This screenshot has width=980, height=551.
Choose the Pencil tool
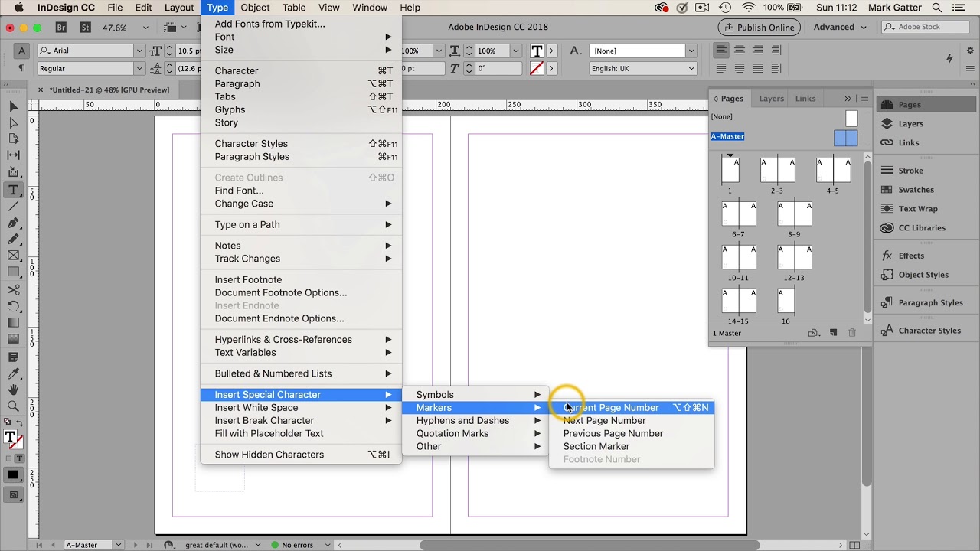coord(13,240)
